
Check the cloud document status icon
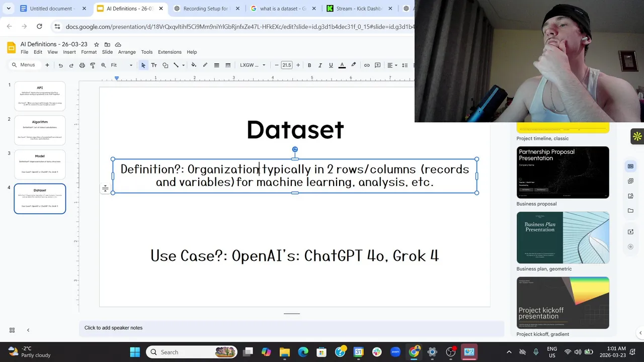[x=118, y=45]
